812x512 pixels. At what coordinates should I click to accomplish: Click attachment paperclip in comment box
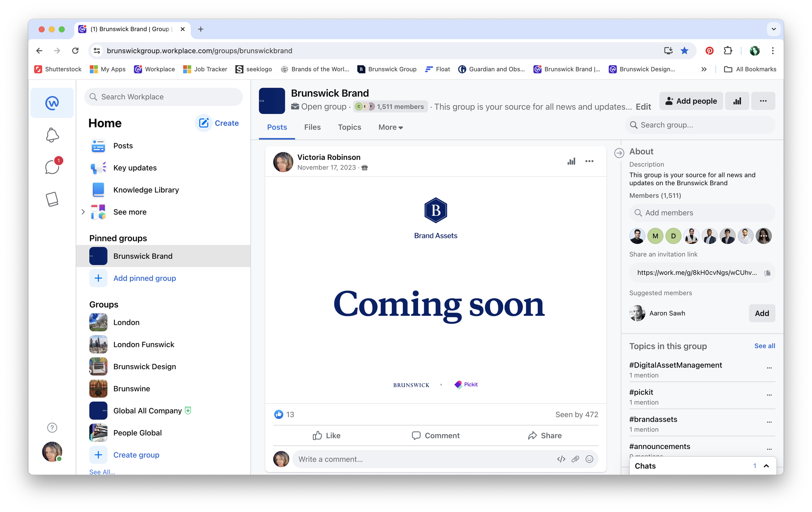pyautogui.click(x=575, y=459)
